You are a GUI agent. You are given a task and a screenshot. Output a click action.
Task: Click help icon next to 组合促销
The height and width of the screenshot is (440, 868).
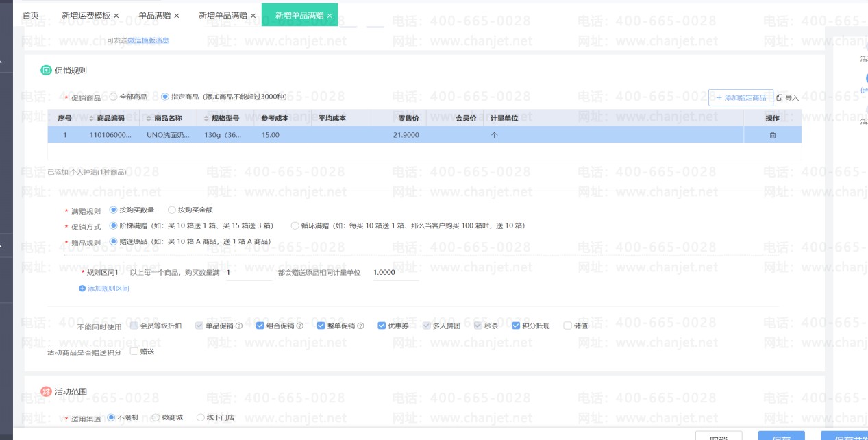point(299,326)
